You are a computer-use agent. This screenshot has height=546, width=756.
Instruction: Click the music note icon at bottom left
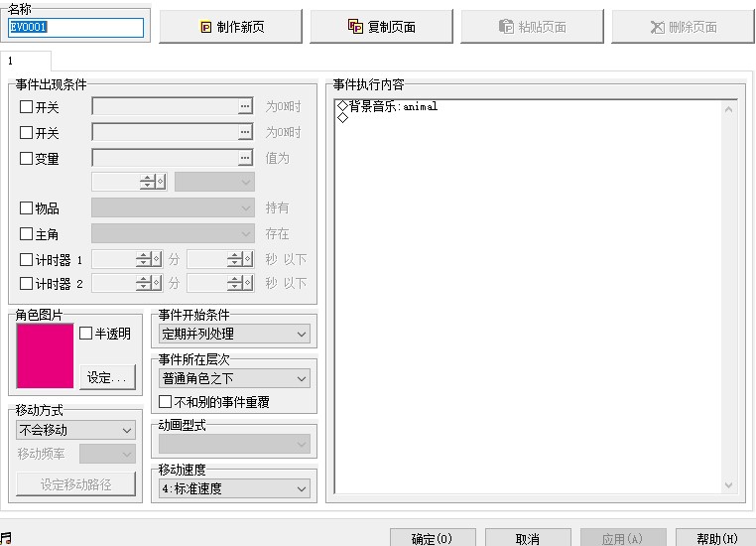[6, 538]
